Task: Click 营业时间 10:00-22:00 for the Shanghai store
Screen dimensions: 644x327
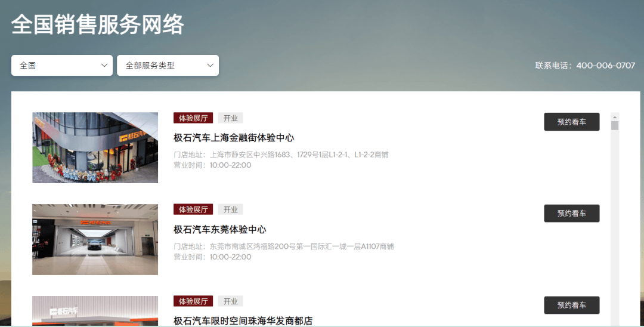Action: [212, 165]
